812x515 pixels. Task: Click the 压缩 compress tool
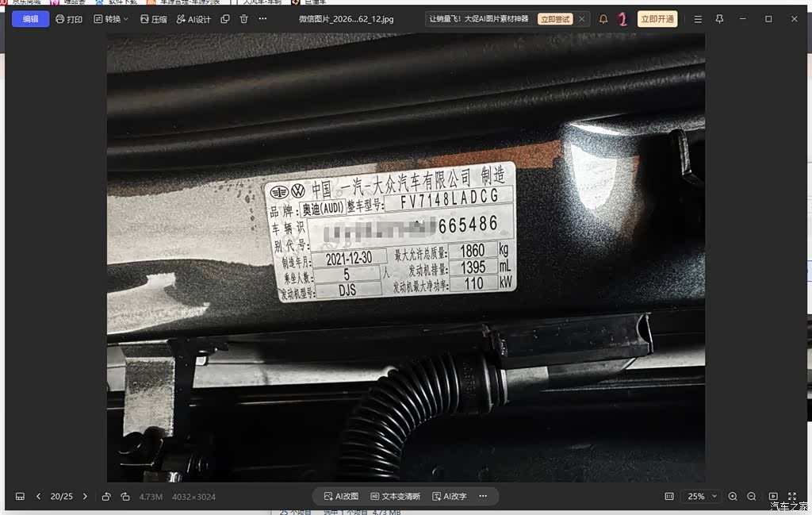(154, 19)
